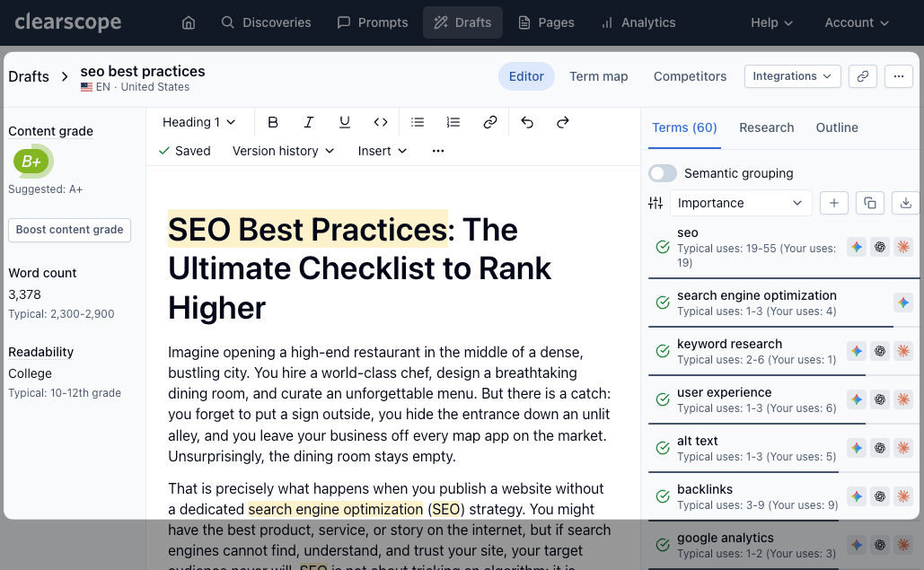This screenshot has width=924, height=570.
Task: Apply underline formatting
Action: [345, 122]
